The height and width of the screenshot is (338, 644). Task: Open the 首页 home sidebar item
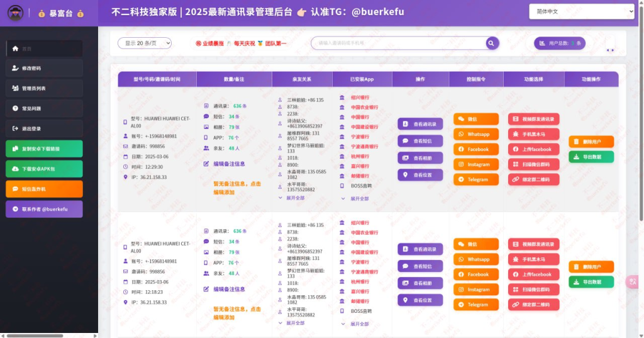pos(45,48)
